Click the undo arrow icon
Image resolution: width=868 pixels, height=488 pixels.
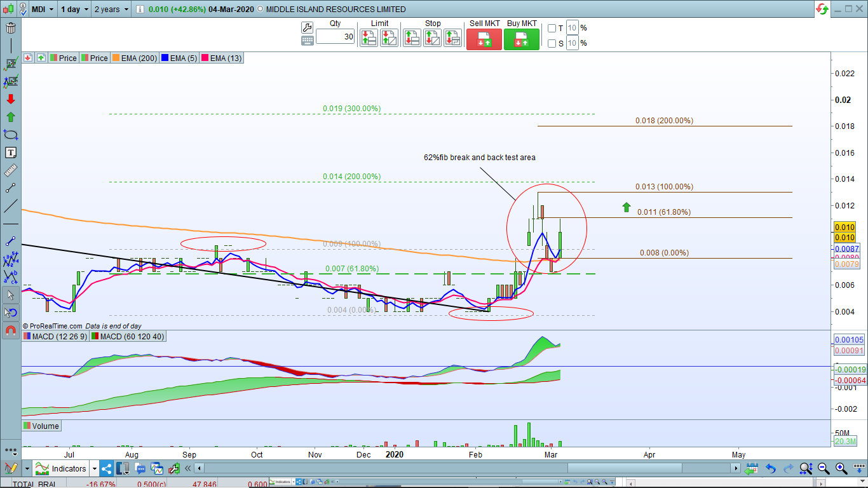coord(771,468)
